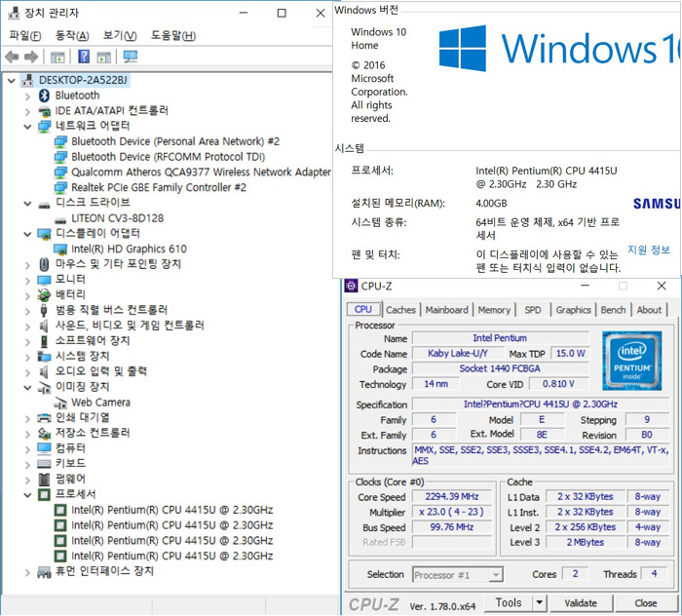Click the Back arrow in Device Manager toolbar
This screenshot has height=616, width=682.
point(12,57)
